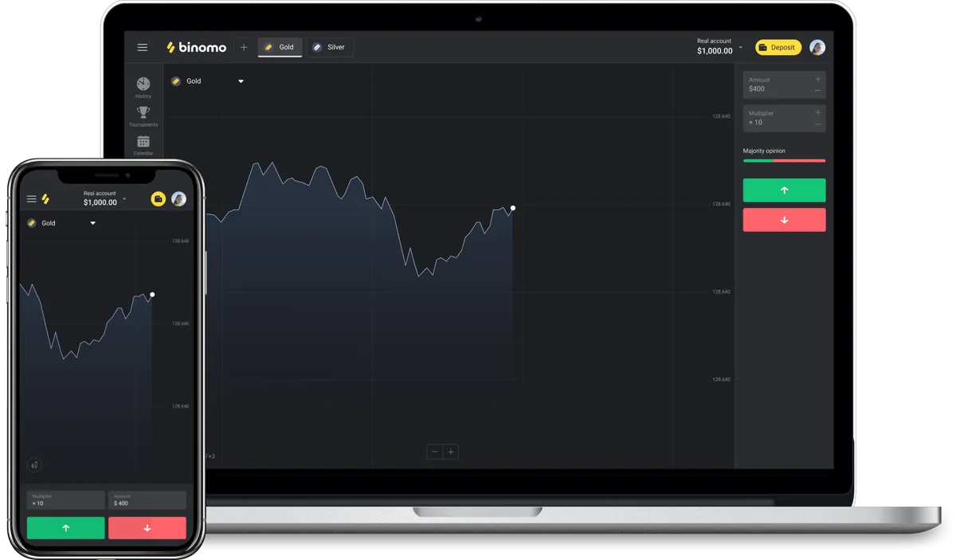Open the profile avatar on the phone

tap(178, 199)
